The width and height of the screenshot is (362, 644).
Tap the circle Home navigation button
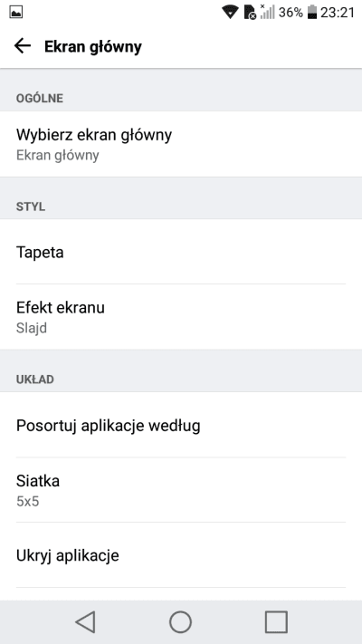(x=181, y=622)
